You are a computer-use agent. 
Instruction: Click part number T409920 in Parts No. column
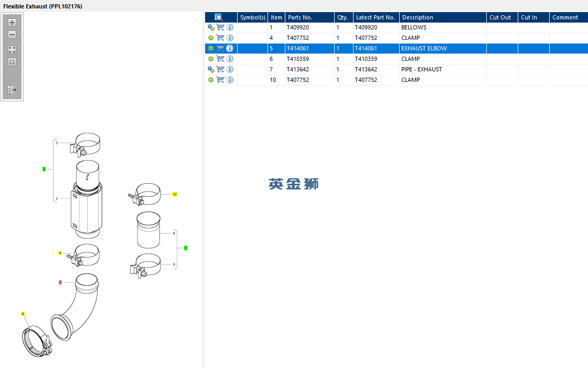[x=298, y=27]
